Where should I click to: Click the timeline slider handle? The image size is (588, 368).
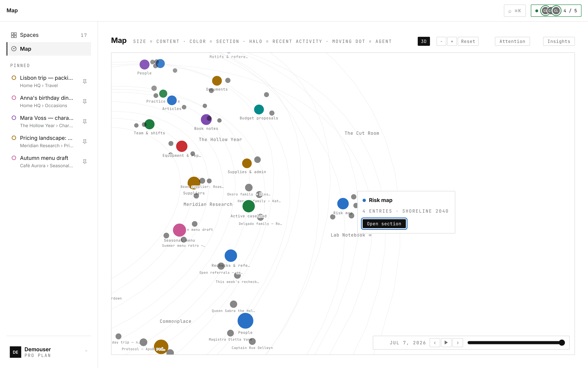point(562,343)
